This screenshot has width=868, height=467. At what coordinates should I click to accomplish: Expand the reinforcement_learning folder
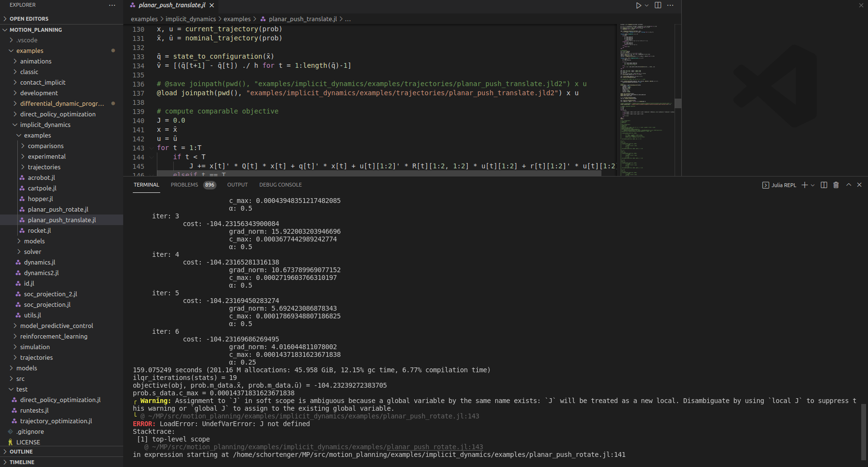click(x=62, y=337)
